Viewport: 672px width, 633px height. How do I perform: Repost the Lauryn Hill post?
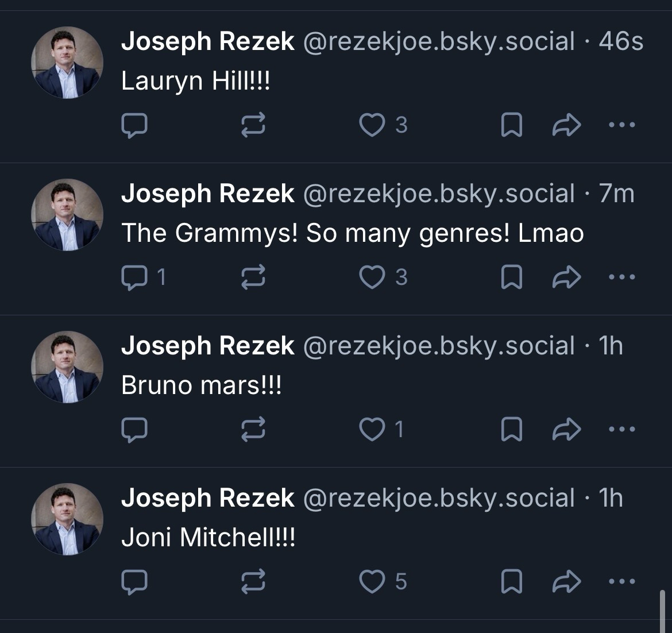[x=252, y=125]
